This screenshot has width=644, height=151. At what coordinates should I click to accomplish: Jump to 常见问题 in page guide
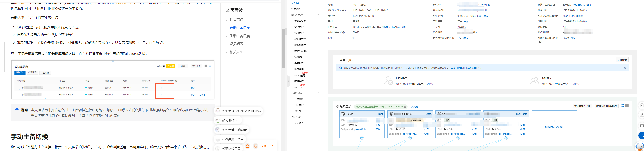coord(237,44)
